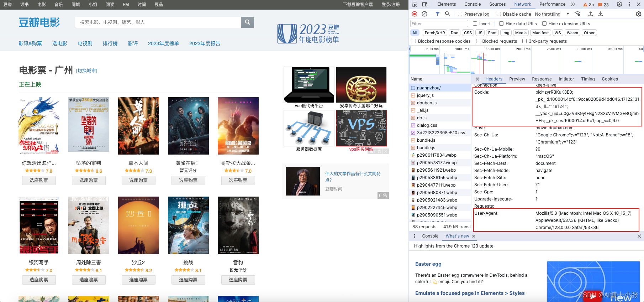
Task: Click the Emulate a focused page link
Action: tap(470, 293)
